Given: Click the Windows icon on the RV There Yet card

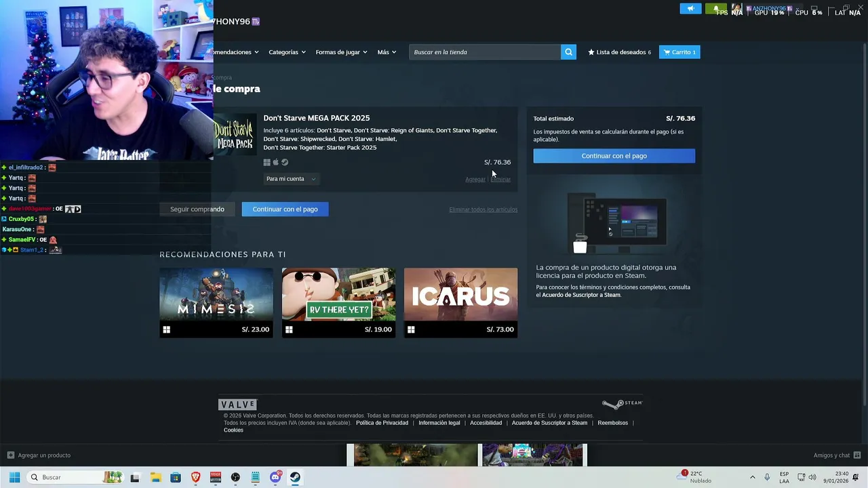Looking at the screenshot, I should 289,329.
